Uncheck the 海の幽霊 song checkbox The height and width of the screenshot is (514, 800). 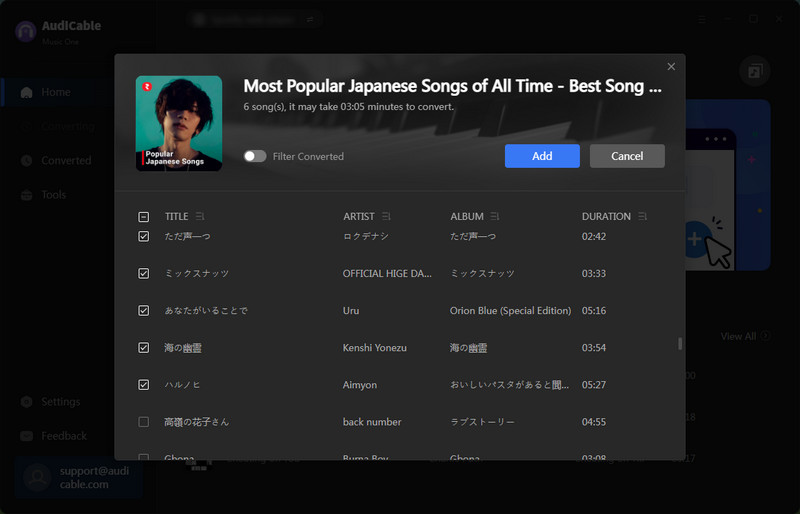(x=143, y=348)
